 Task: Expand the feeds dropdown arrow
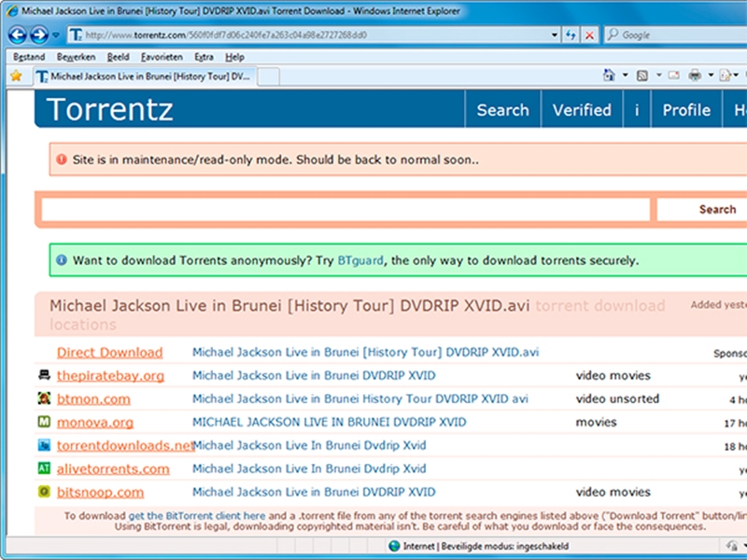[659, 76]
